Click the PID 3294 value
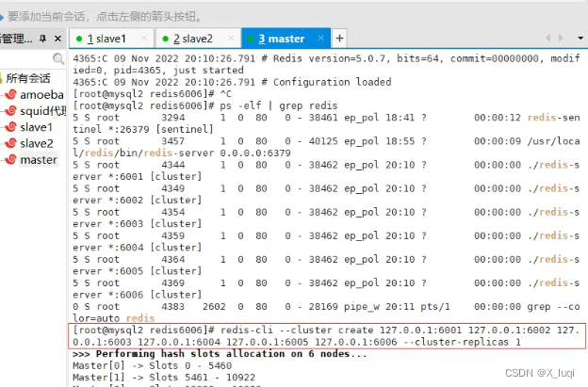Viewport: 588px width, 387px height. (172, 118)
